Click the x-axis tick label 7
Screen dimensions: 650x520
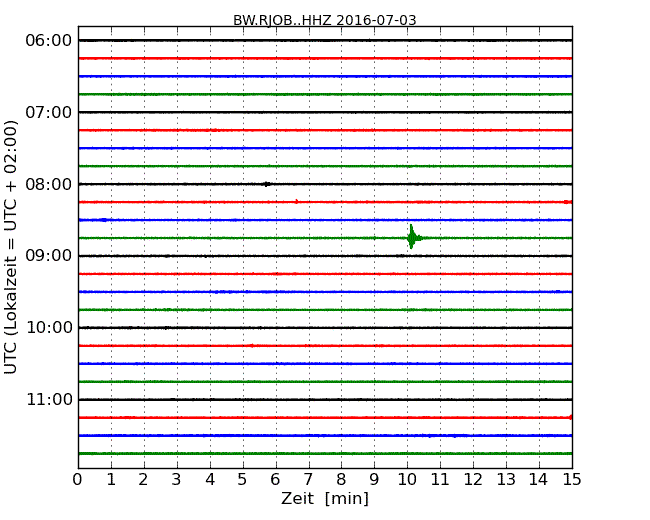(x=308, y=480)
